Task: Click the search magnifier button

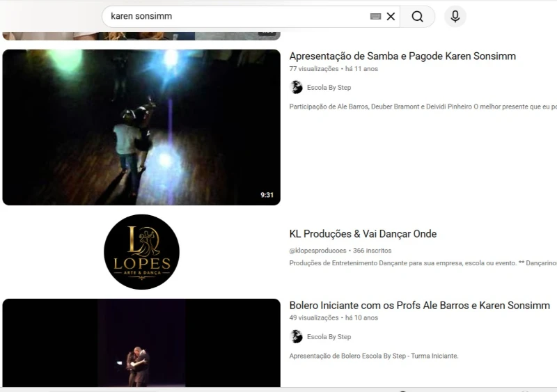Action: [x=417, y=16]
